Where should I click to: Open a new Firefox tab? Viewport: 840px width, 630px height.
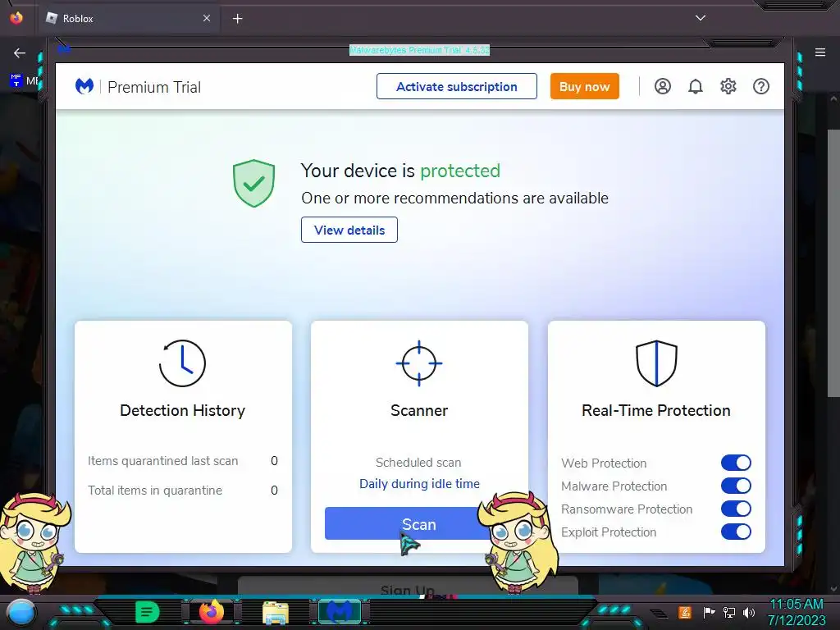pyautogui.click(x=237, y=19)
